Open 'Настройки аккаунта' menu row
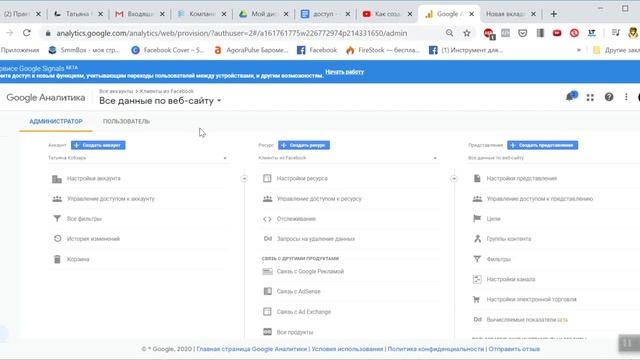Viewport: 640px width, 360px height. tap(138, 179)
